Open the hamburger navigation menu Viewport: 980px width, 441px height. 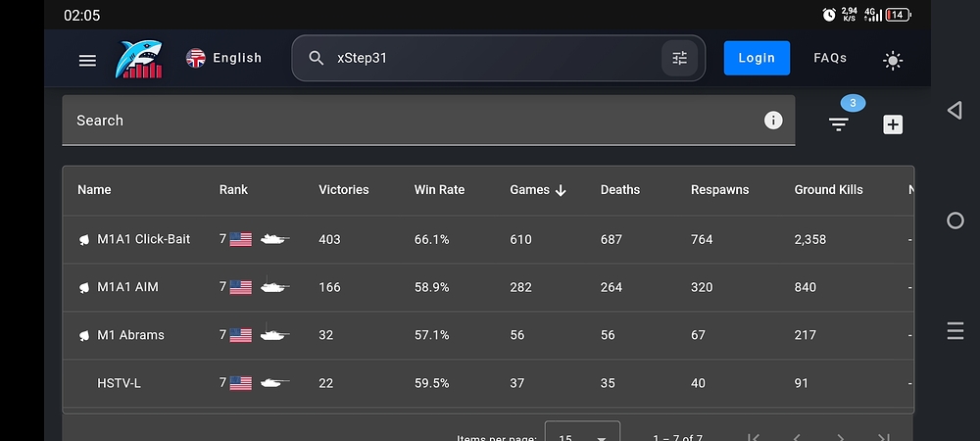(x=87, y=60)
